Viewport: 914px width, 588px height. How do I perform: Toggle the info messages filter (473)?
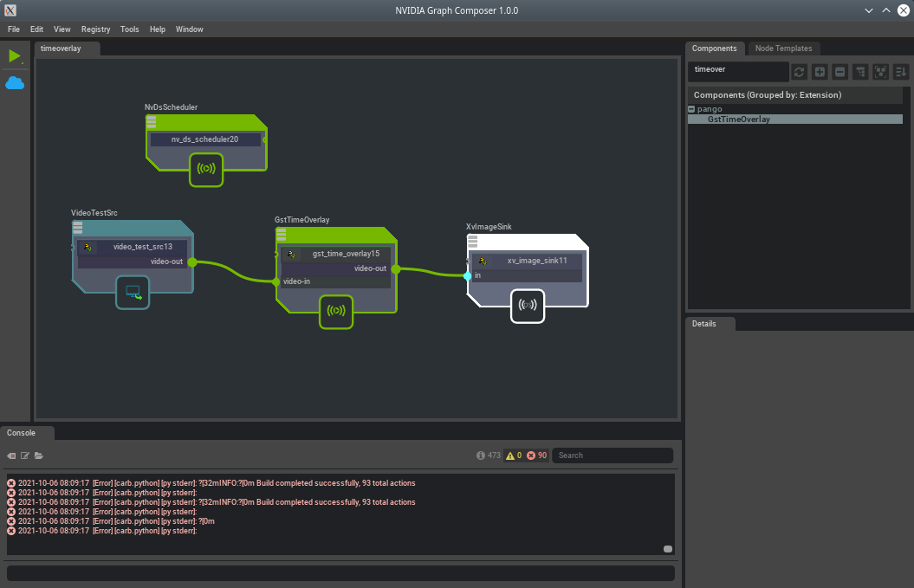pos(489,456)
